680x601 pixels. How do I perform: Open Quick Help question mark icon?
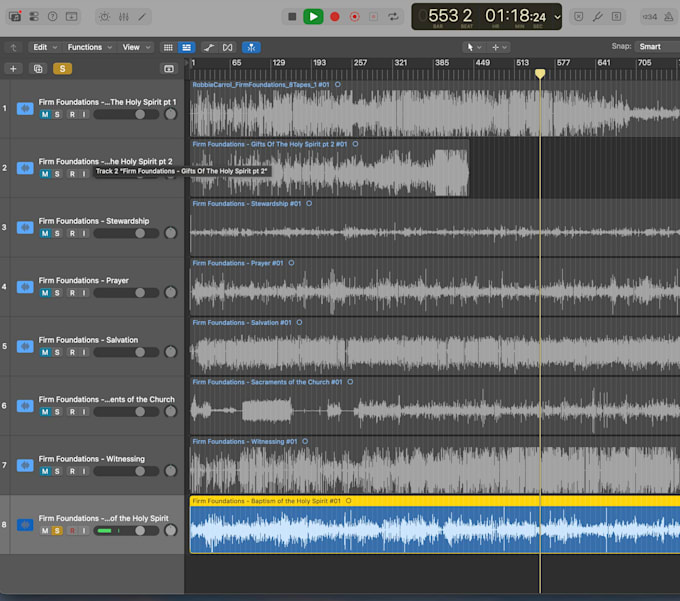coord(52,16)
